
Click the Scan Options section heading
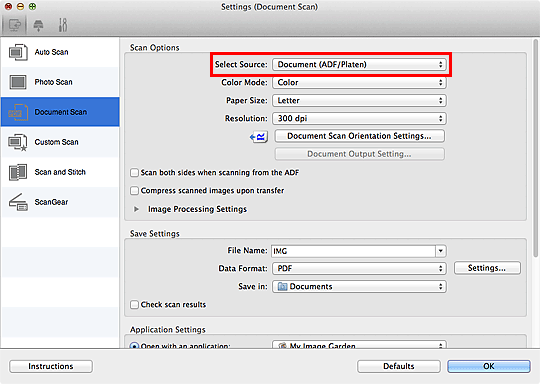point(155,48)
